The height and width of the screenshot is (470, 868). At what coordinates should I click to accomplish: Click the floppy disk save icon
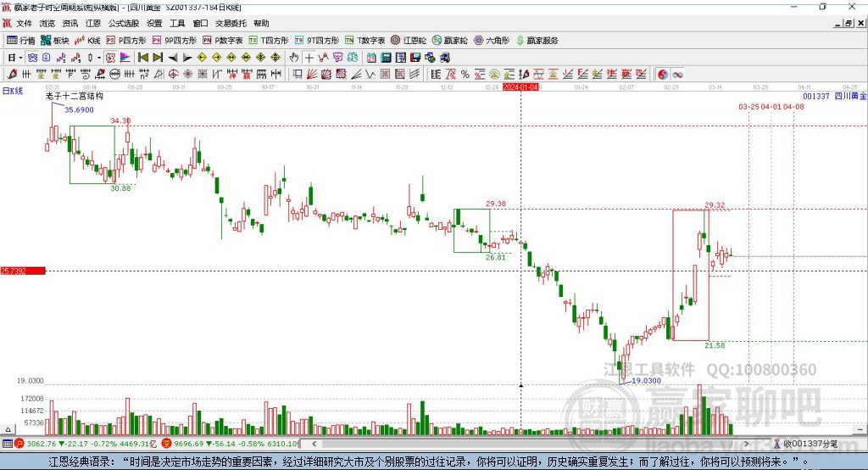tap(415, 58)
